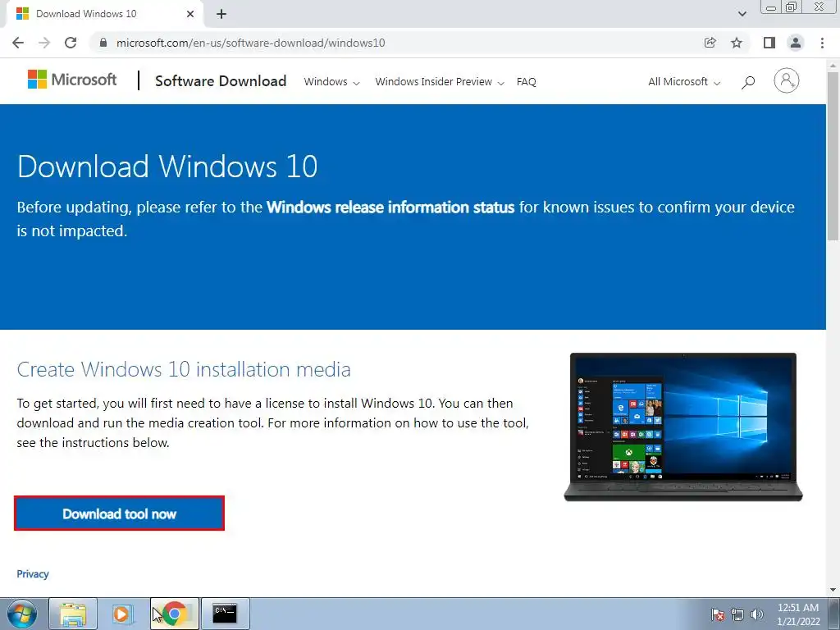Open the Command Prompt taskbar icon
840x630 pixels.
(225, 614)
